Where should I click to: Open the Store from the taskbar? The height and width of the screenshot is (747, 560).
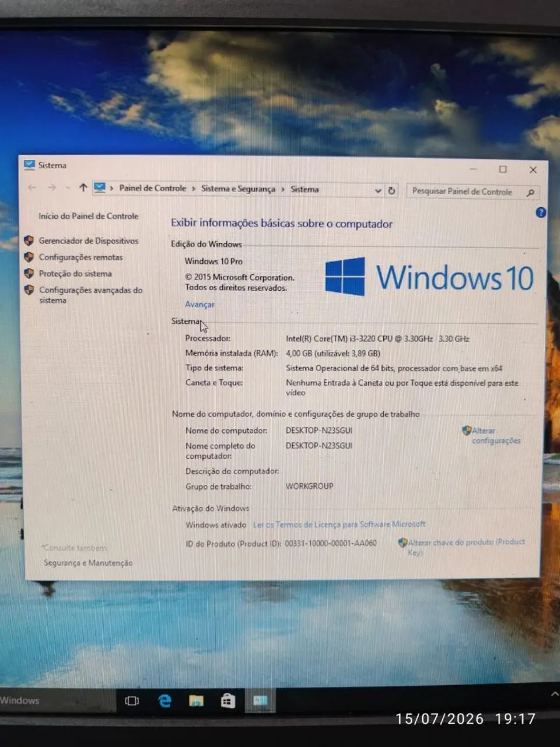tap(228, 700)
